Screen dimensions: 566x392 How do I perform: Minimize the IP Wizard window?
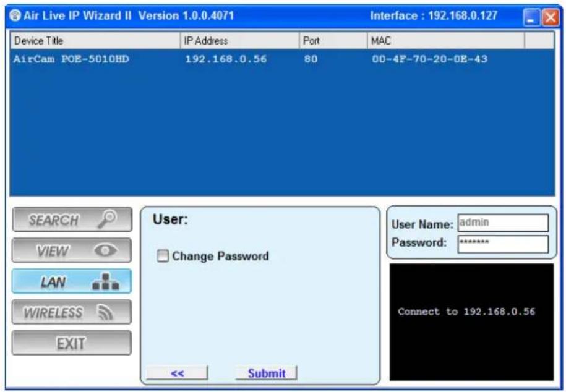(531, 17)
